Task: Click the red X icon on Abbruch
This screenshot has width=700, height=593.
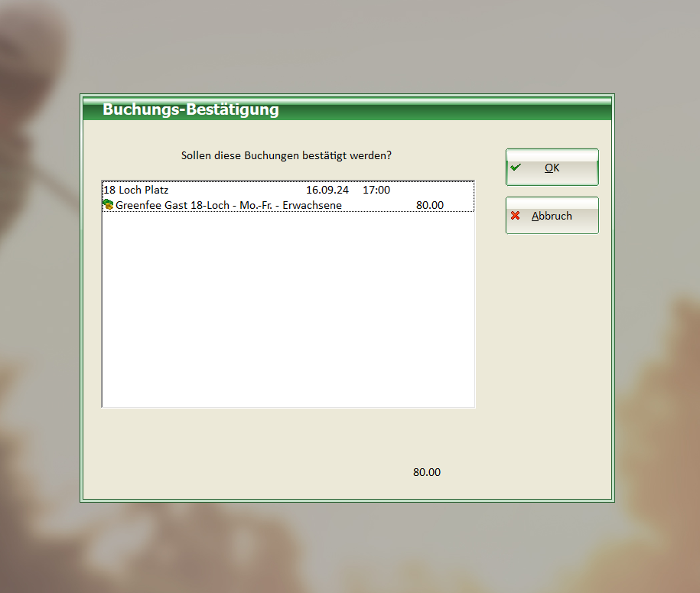Action: [516, 216]
